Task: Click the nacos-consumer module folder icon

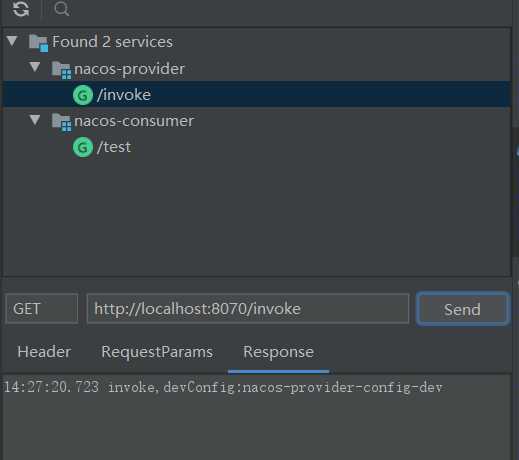Action: [61, 122]
